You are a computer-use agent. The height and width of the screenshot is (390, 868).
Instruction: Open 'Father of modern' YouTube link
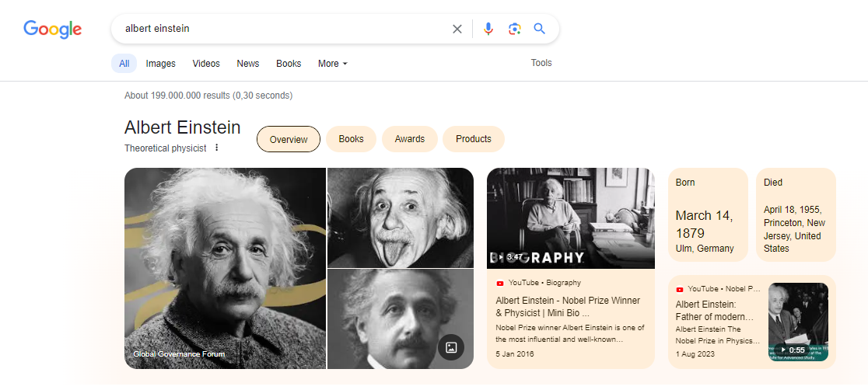pyautogui.click(x=716, y=311)
